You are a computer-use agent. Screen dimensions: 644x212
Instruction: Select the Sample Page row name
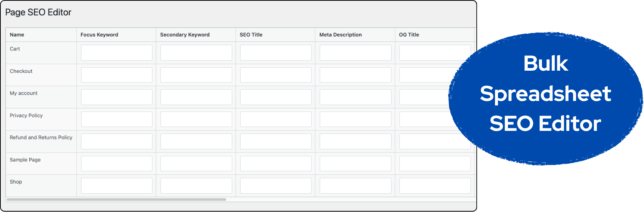pos(25,160)
